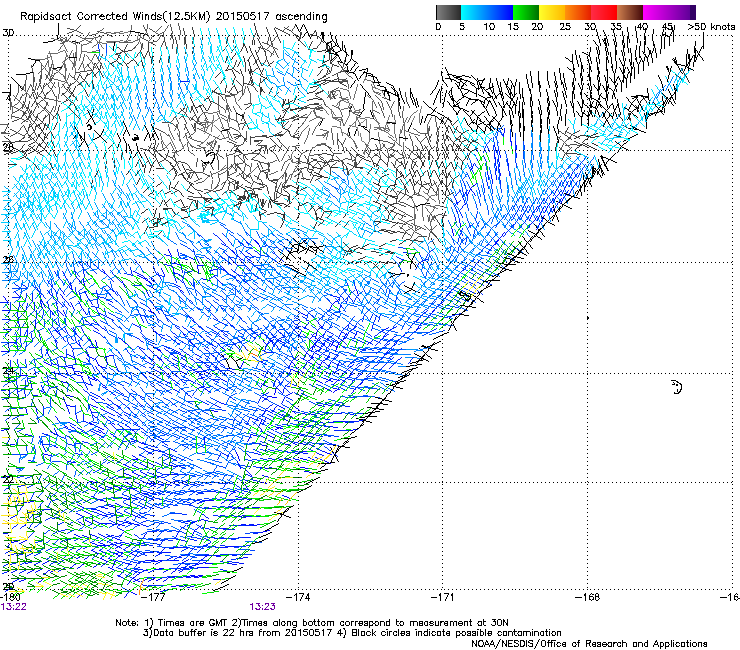Viewport: 740px width, 650px height.
Task: Click the longitude label -174
Action: 298,597
